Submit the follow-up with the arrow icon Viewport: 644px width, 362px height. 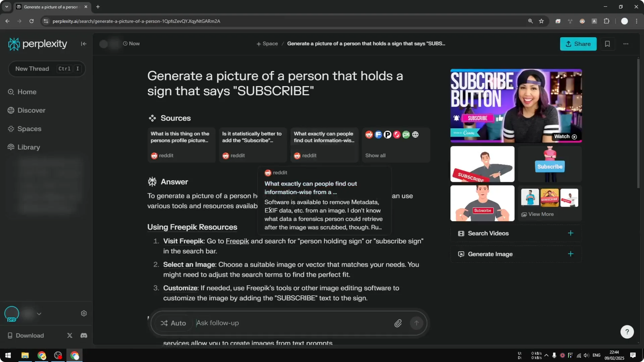point(416,323)
